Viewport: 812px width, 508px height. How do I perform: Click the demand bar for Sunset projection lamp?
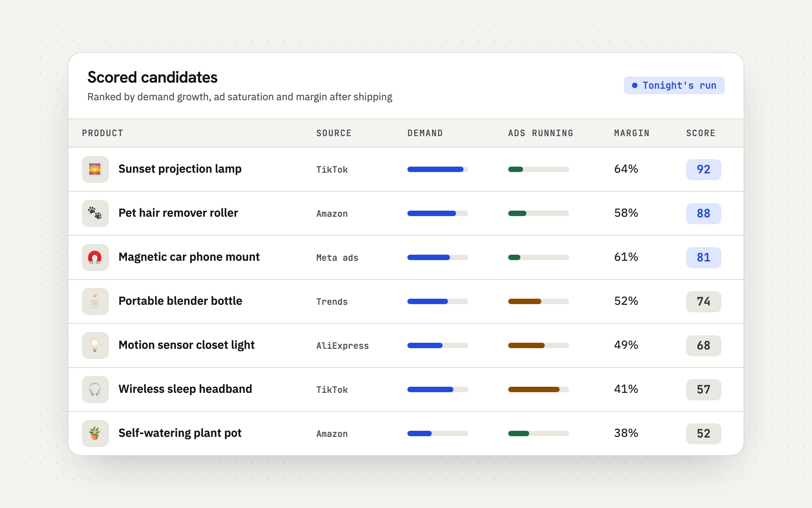[437, 169]
